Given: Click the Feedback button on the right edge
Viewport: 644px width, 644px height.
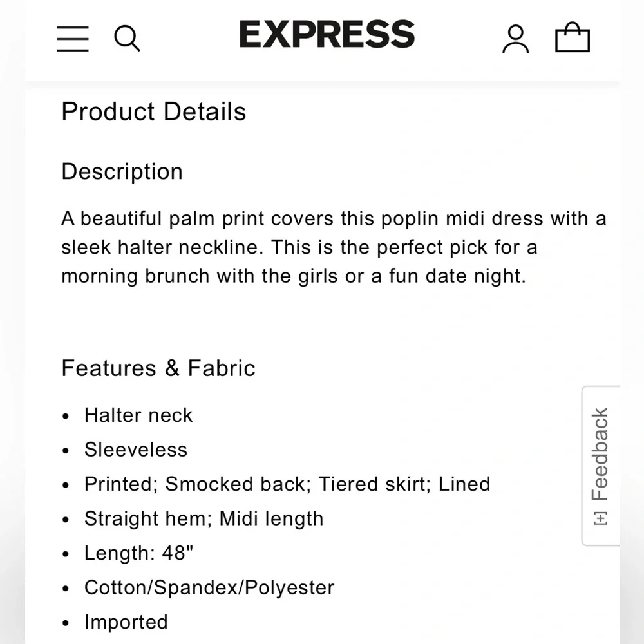Looking at the screenshot, I should click(601, 464).
